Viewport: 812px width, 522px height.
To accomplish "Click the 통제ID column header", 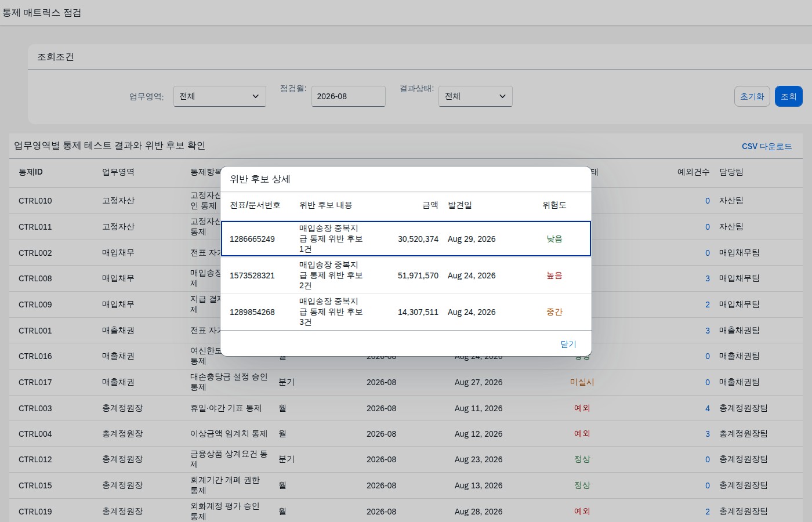I will coord(31,172).
